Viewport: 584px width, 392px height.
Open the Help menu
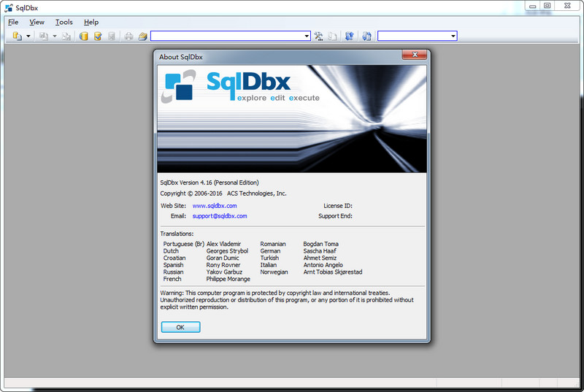pos(91,22)
